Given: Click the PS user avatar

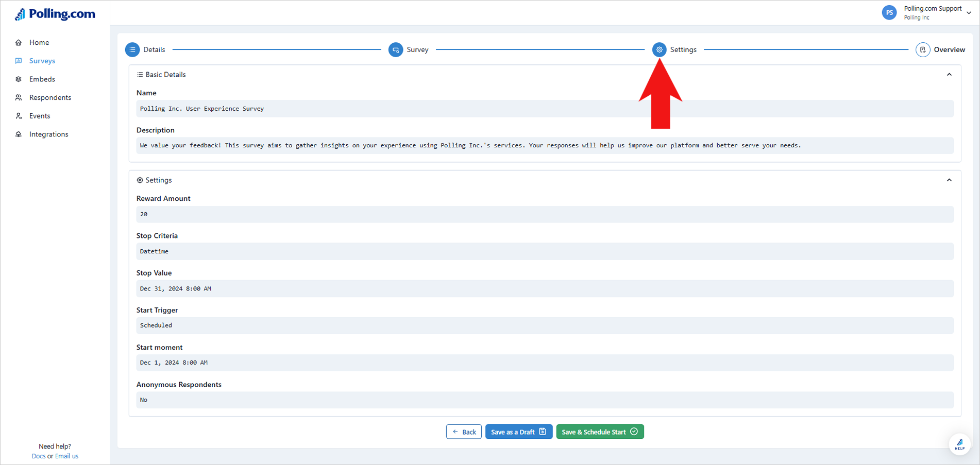Looking at the screenshot, I should point(889,13).
